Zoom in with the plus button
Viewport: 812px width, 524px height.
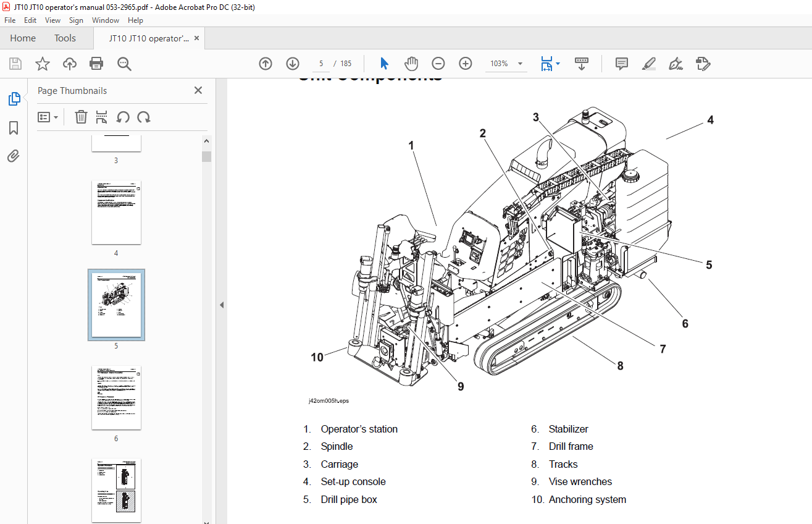point(466,64)
